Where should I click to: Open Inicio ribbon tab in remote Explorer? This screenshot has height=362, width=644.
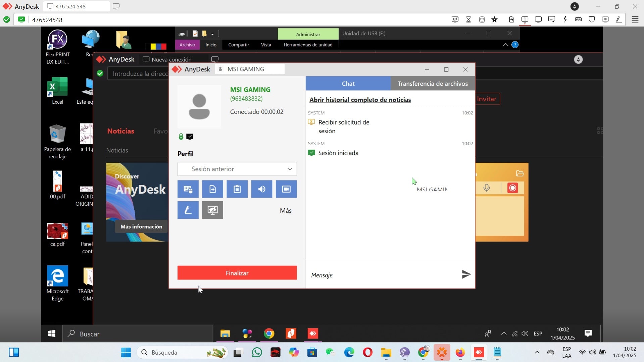coord(211,45)
